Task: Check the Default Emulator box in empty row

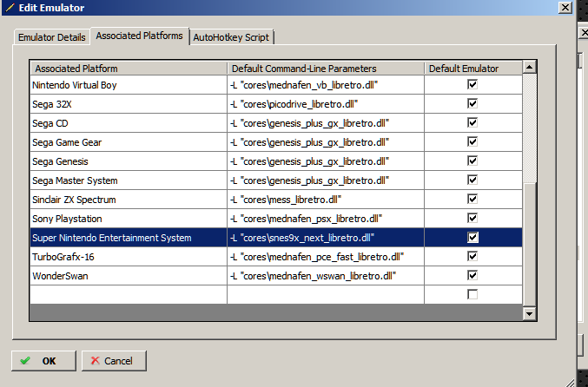Action: point(472,294)
